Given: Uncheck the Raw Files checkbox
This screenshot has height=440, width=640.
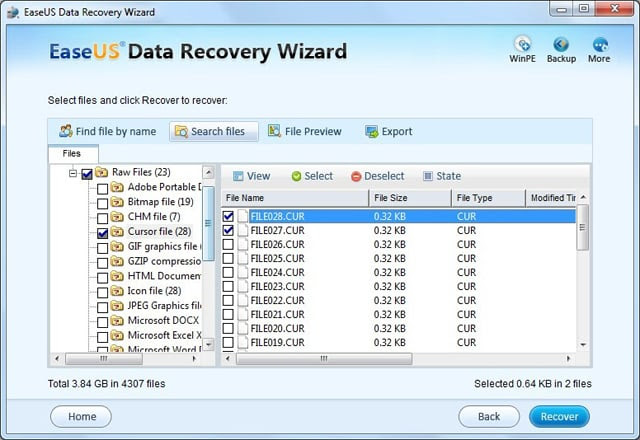Looking at the screenshot, I should [87, 174].
